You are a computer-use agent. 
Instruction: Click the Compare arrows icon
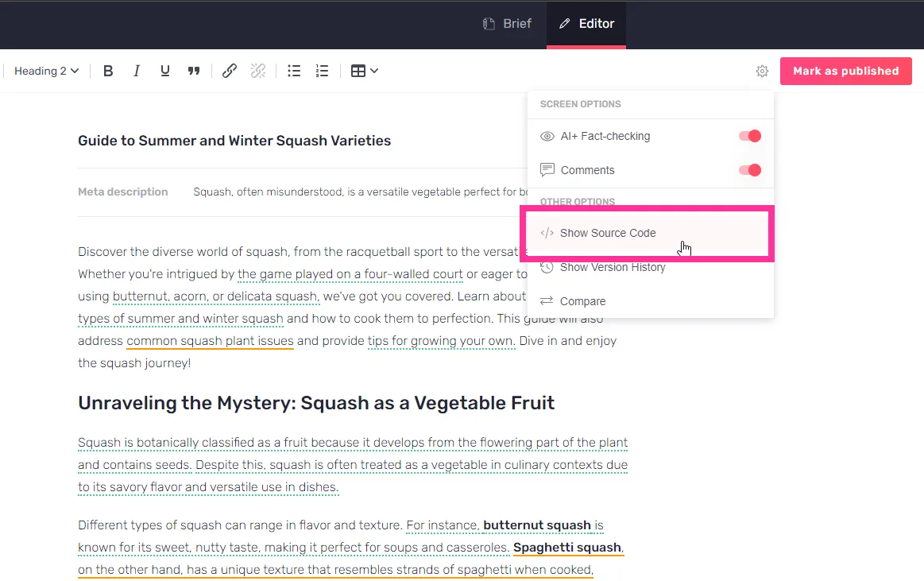click(x=547, y=301)
